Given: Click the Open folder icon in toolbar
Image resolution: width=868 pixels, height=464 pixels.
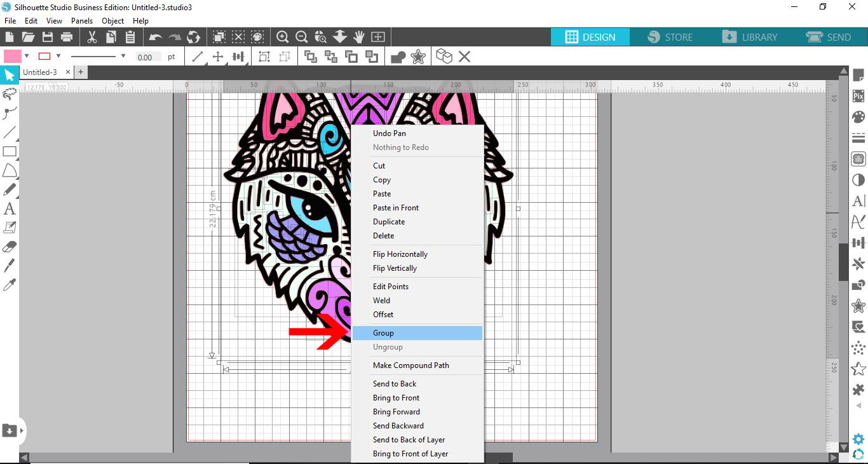Looking at the screenshot, I should tap(28, 37).
